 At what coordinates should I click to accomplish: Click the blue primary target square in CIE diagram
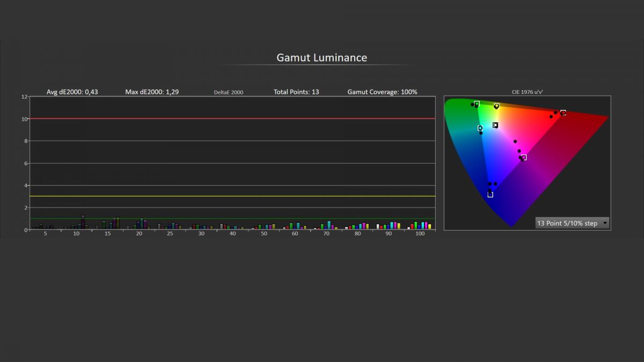[490, 195]
